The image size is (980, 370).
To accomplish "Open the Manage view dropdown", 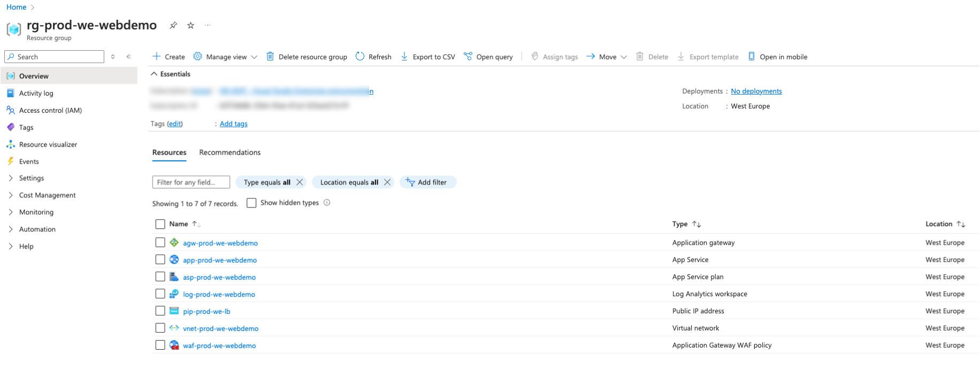I will pyautogui.click(x=225, y=57).
